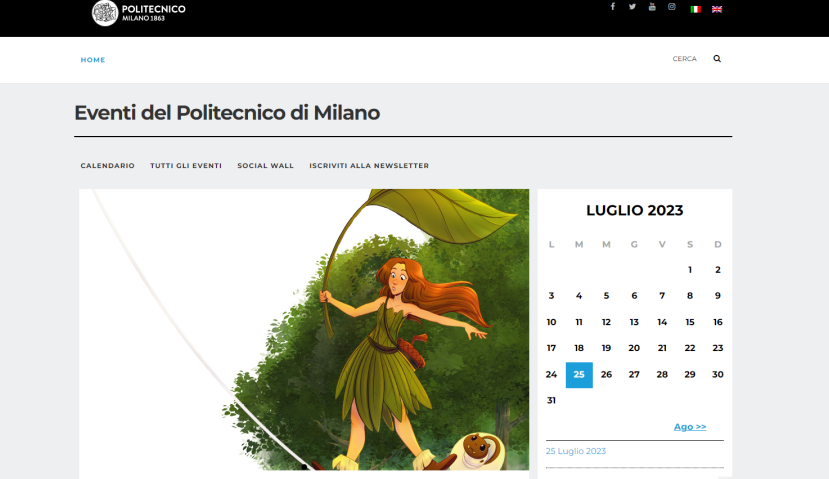Go to next month via Ago >>
The height and width of the screenshot is (479, 829).
tap(690, 427)
